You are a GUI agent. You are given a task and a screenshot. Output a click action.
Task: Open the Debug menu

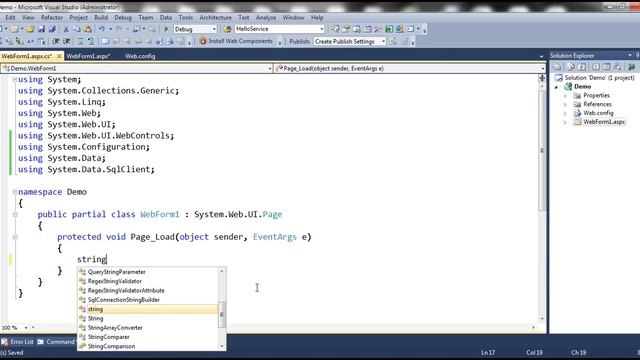click(123, 18)
